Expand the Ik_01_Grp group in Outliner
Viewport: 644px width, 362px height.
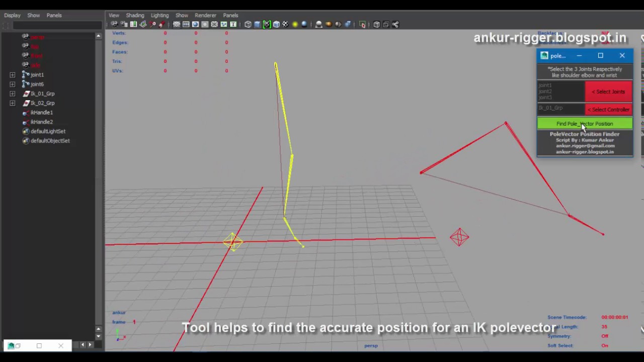pyautogui.click(x=12, y=94)
